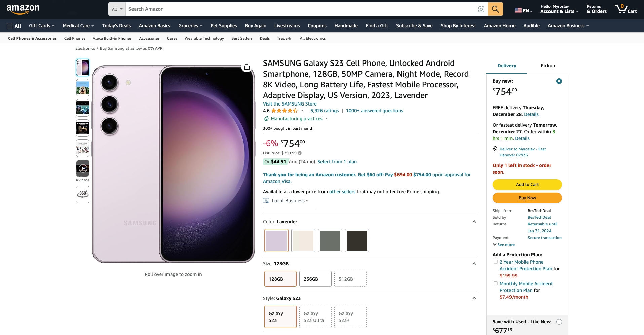Open Today's Deals in navigation bar

(116, 26)
